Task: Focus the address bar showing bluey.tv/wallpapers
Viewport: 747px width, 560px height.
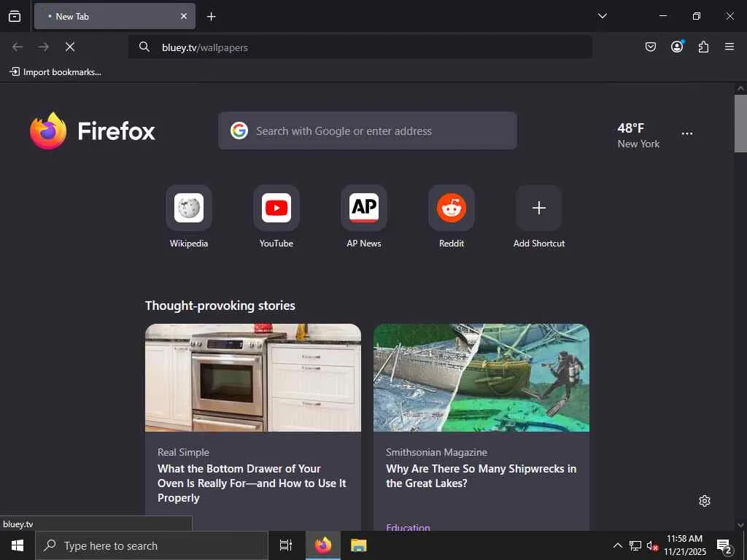Action: pos(360,47)
